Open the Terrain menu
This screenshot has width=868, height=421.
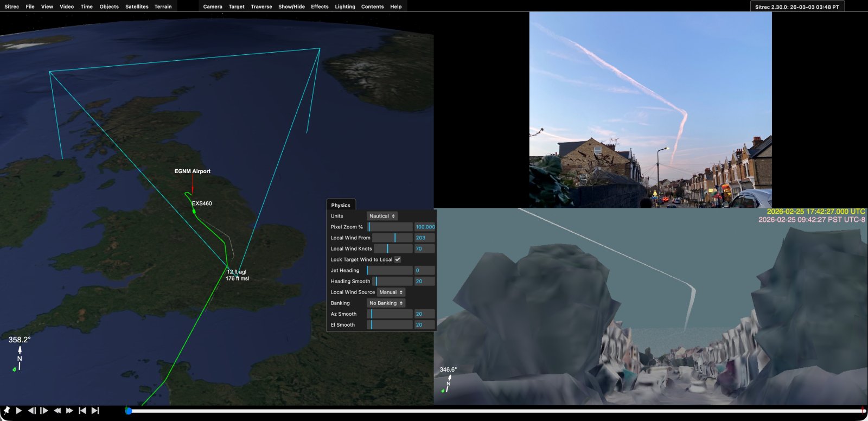point(163,7)
